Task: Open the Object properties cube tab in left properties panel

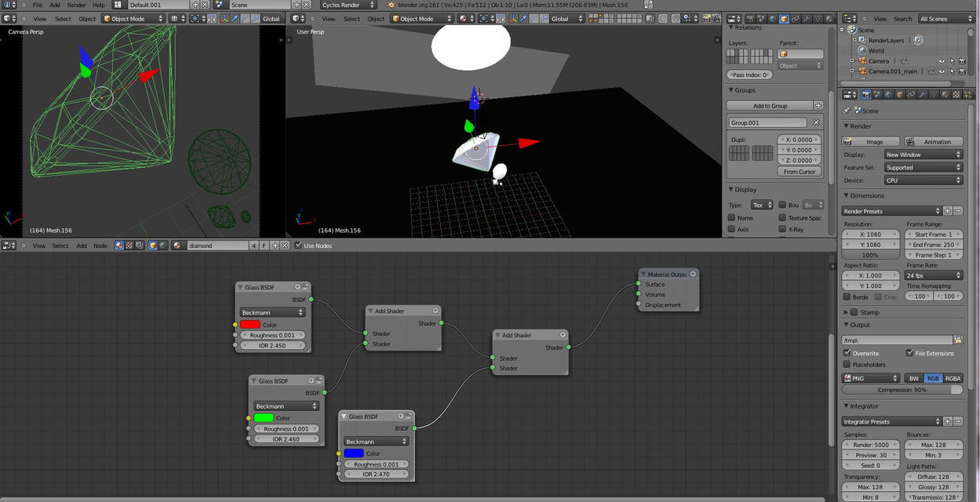Action: tap(783, 19)
